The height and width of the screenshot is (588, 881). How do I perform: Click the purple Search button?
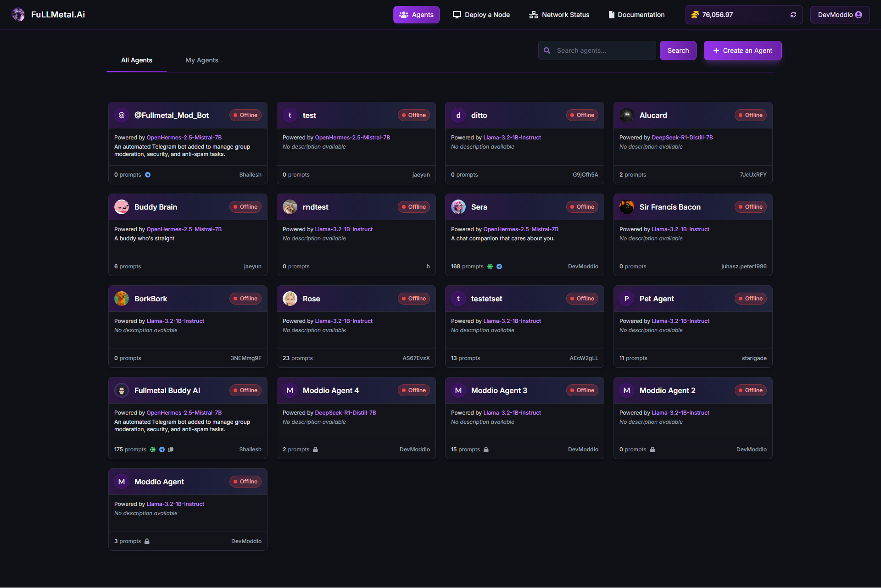pos(678,50)
